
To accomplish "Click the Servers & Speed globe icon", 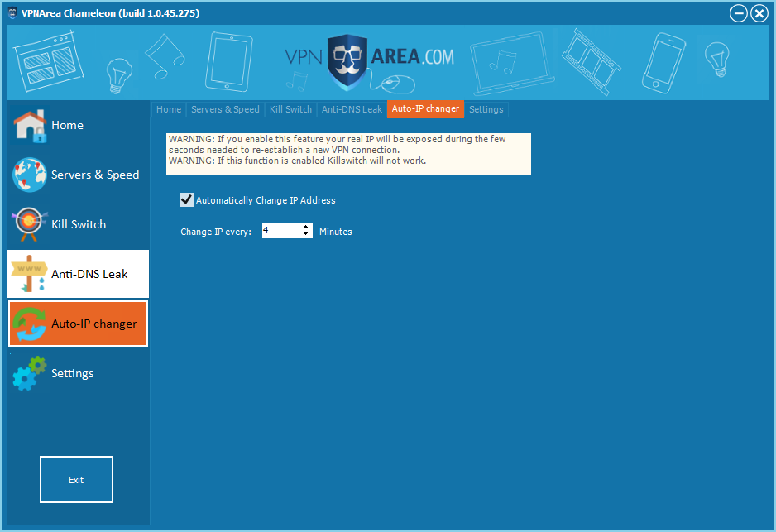I will pos(30,175).
